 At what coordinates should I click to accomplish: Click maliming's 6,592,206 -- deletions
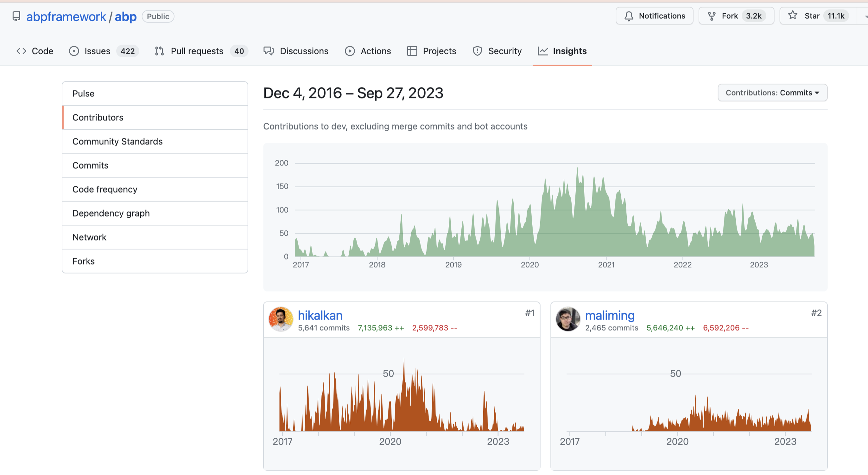726,328
